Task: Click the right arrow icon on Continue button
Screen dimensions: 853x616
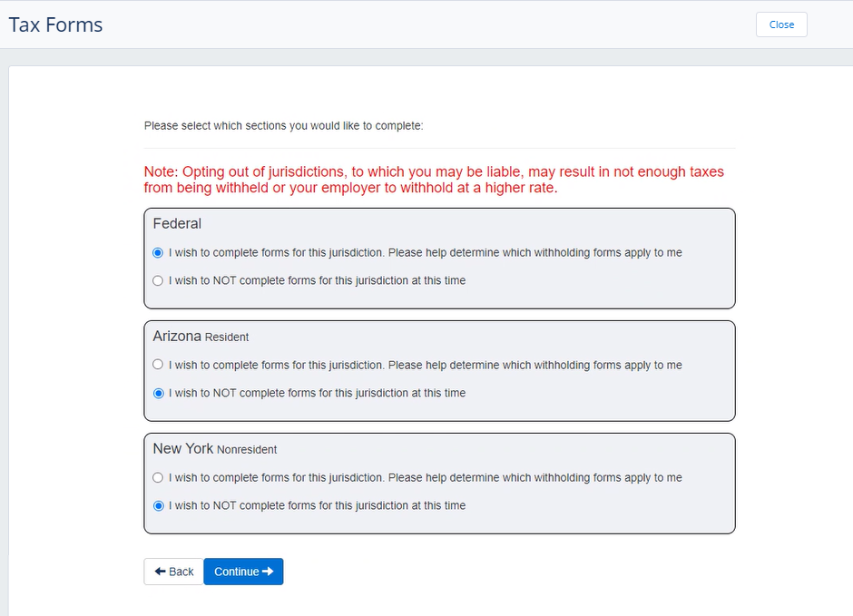Action: pos(268,572)
